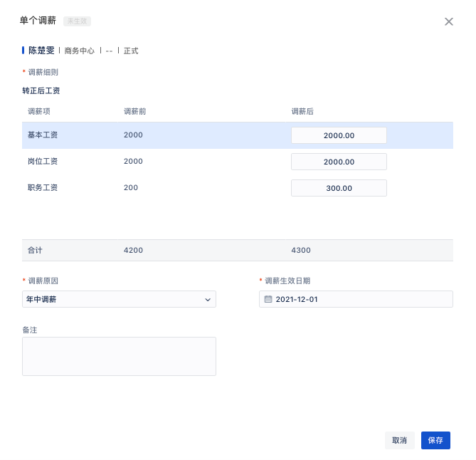The height and width of the screenshot is (460, 476).
Task: Click the 取消 button
Action: 399,440
